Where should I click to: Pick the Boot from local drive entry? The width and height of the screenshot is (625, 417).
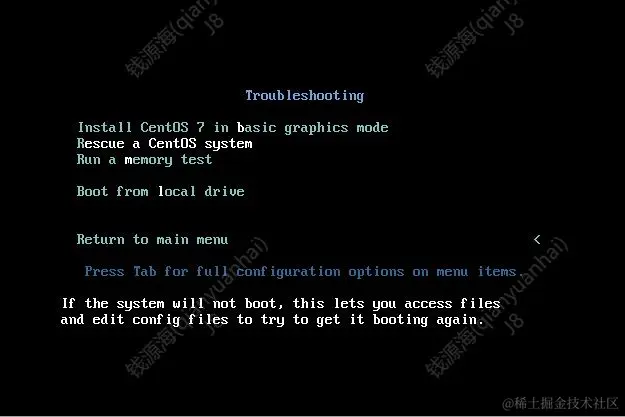coord(160,191)
